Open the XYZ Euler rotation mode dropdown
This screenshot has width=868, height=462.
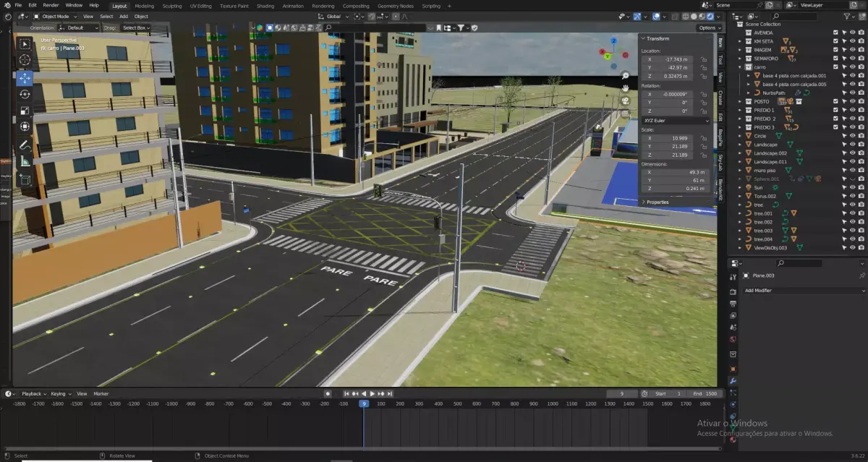(676, 120)
